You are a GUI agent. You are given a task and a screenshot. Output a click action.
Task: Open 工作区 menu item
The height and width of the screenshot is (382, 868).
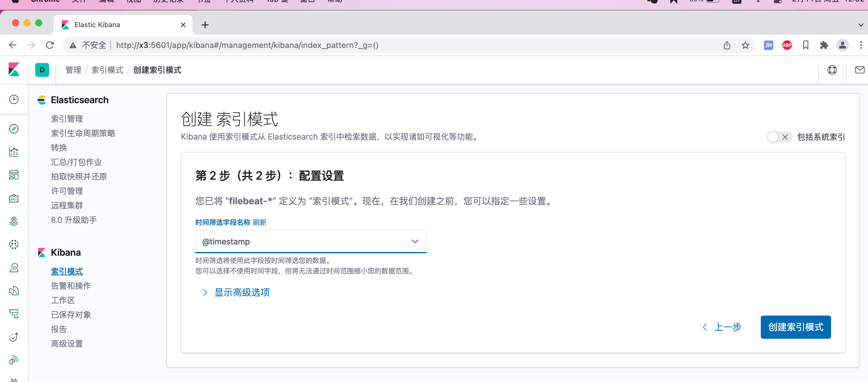pos(63,300)
